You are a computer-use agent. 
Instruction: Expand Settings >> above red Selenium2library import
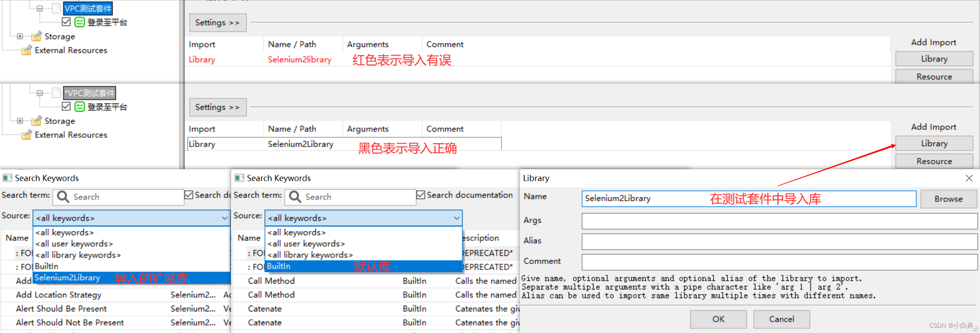[218, 22]
